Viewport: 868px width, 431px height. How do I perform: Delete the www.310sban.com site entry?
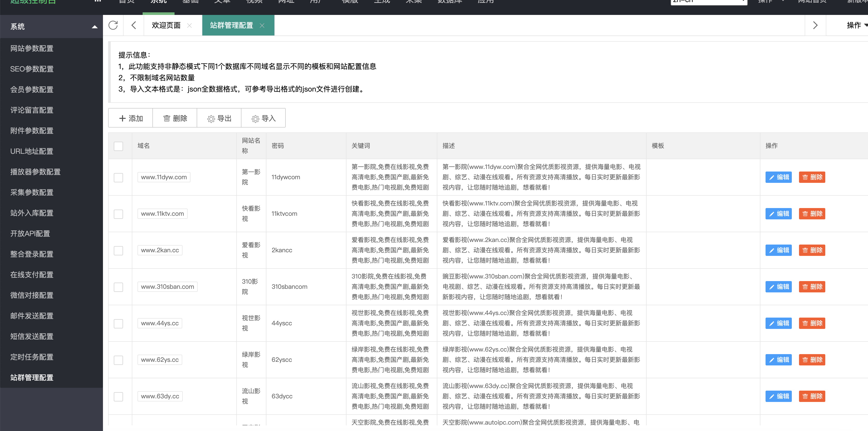click(812, 286)
